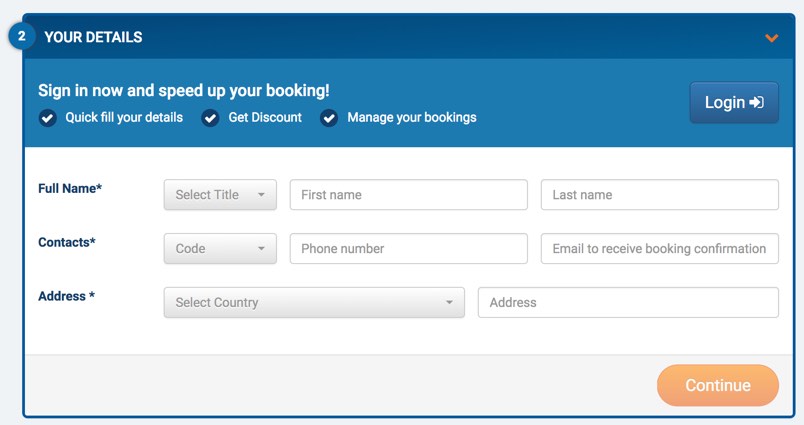
Task: Focus the First name field
Action: 409,195
